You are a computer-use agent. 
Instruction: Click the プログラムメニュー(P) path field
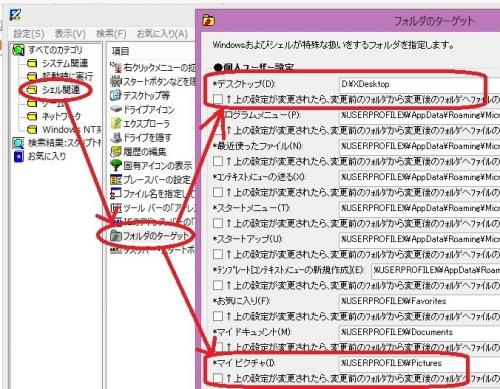[419, 115]
